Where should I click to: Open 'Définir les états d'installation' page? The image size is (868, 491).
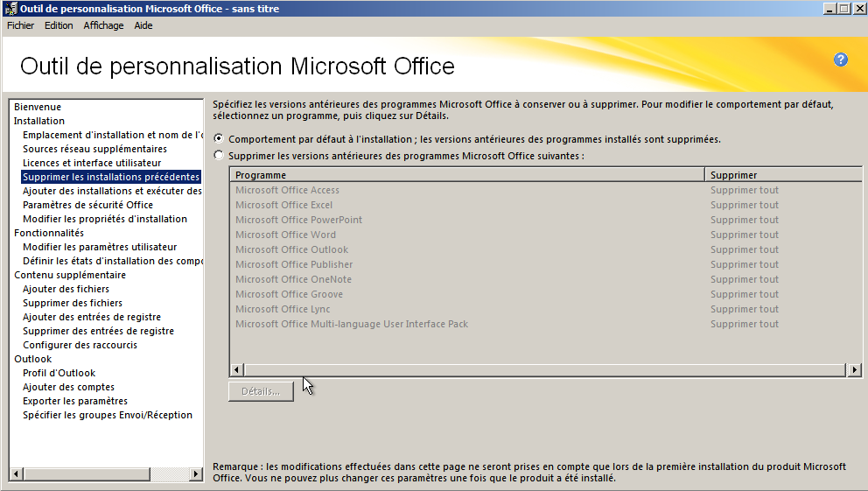[x=112, y=261]
